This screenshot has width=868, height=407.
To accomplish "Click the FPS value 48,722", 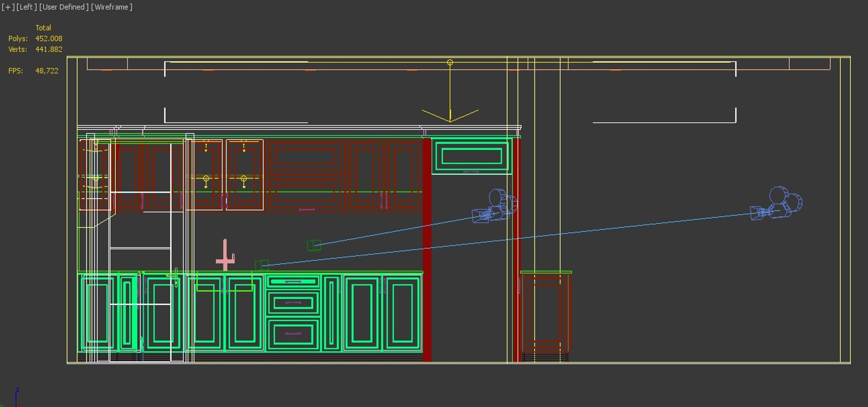I will (x=47, y=71).
